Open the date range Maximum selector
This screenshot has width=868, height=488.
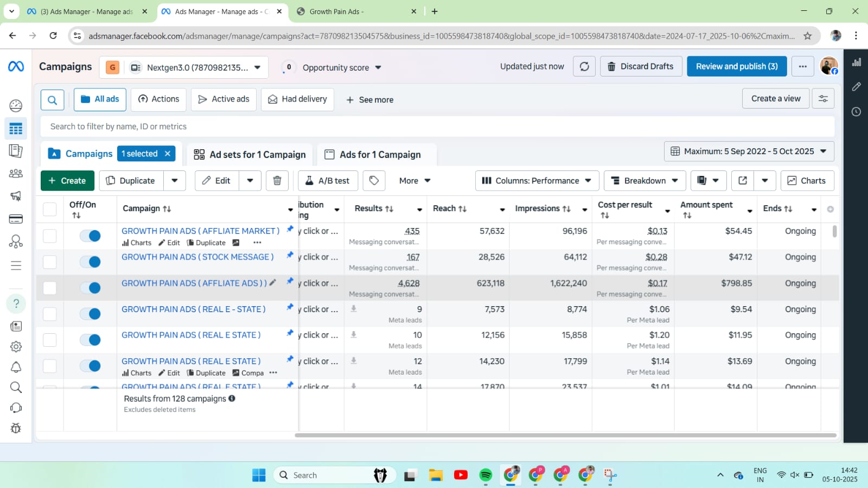tap(749, 151)
